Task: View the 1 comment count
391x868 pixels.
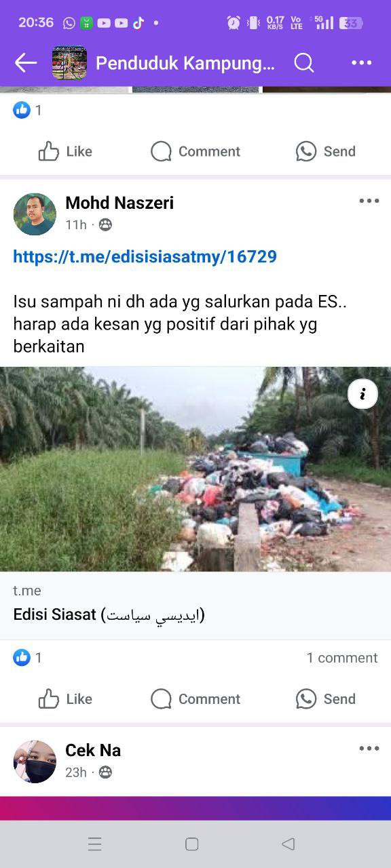Action: click(x=342, y=658)
